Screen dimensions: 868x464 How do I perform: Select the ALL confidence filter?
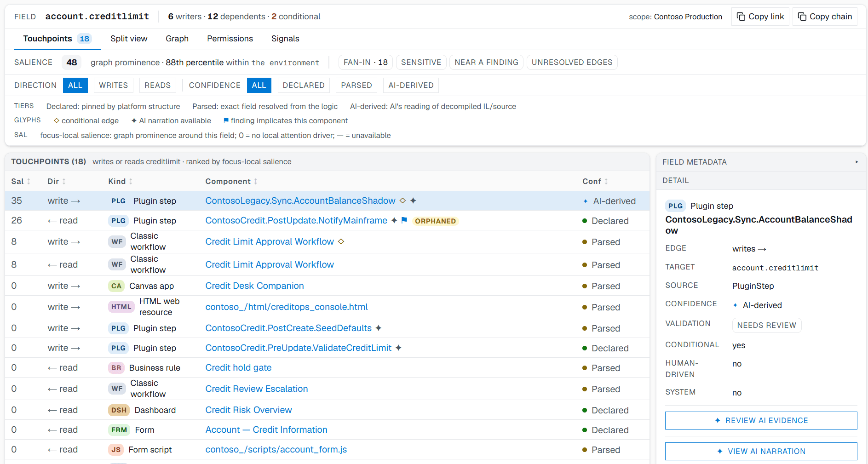[x=259, y=85]
